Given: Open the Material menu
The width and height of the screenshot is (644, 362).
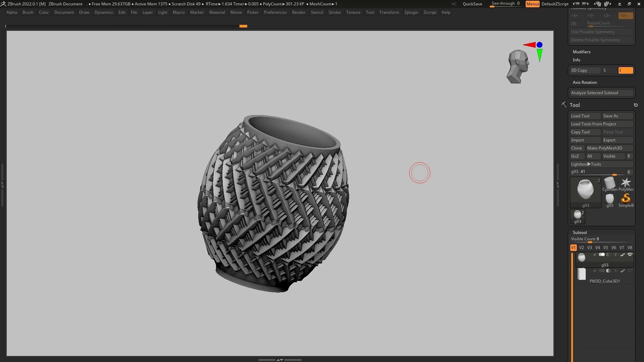Looking at the screenshot, I should [x=217, y=12].
